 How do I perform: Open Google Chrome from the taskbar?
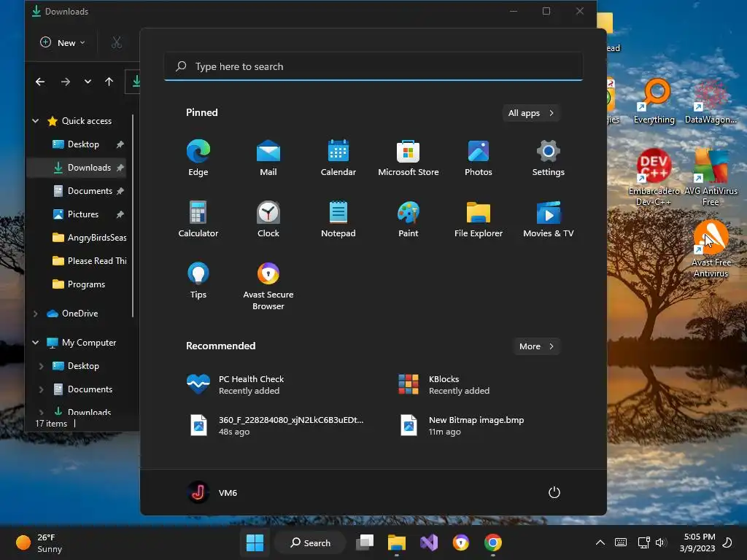(x=493, y=542)
